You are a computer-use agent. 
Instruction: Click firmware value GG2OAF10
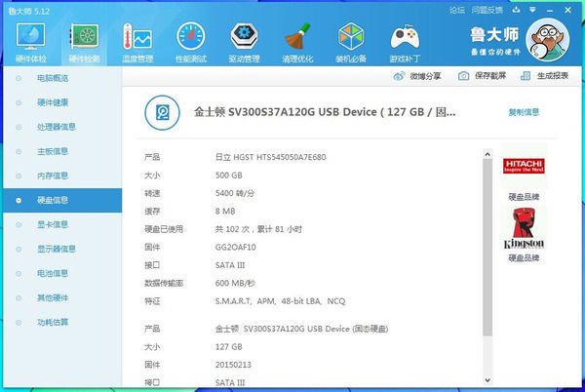[x=235, y=248]
